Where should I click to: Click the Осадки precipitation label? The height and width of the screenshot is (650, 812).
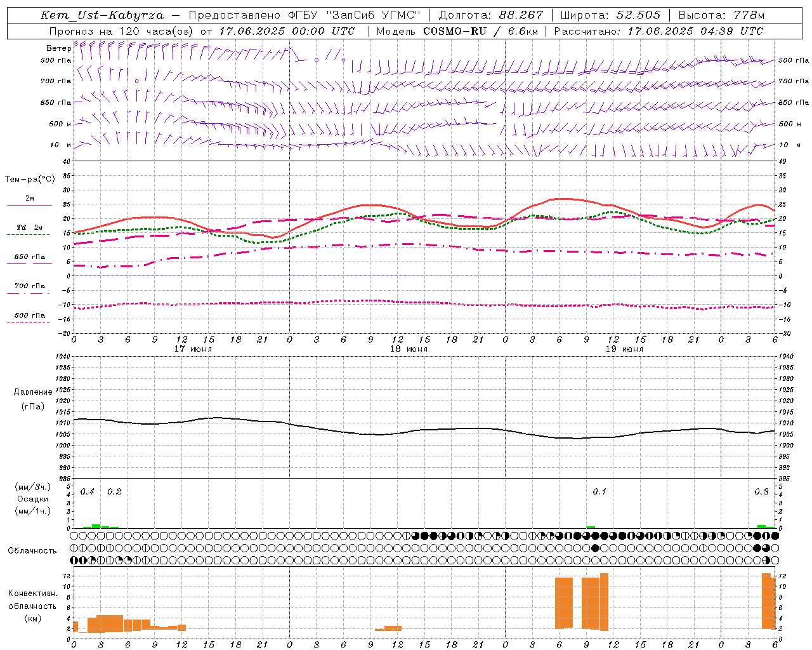point(33,499)
